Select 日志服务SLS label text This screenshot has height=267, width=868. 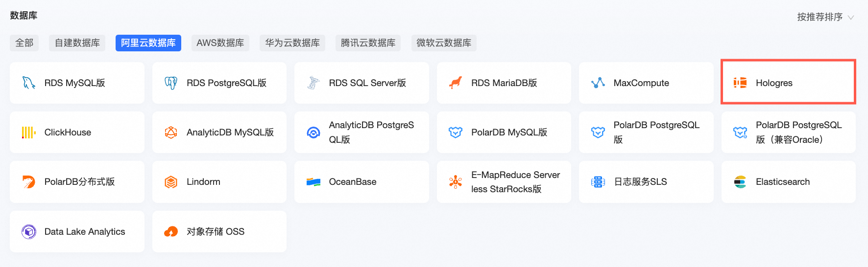click(640, 182)
